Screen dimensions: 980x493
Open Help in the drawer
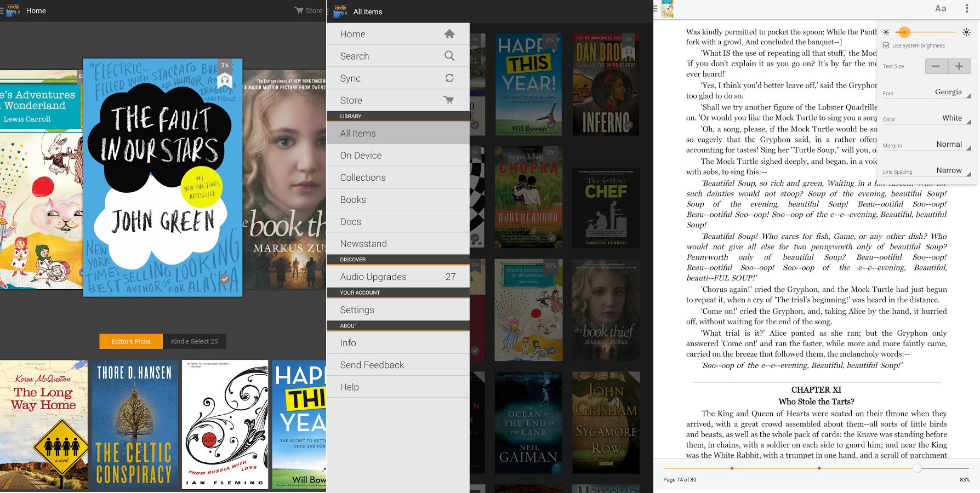click(x=398, y=387)
